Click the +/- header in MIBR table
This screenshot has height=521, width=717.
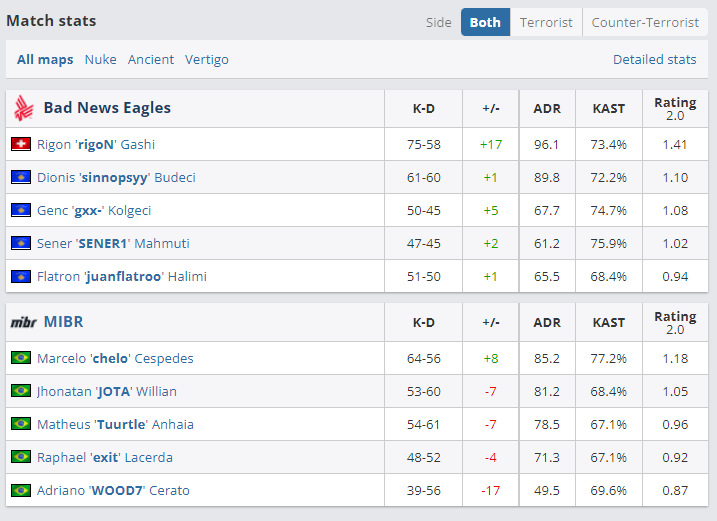click(491, 322)
